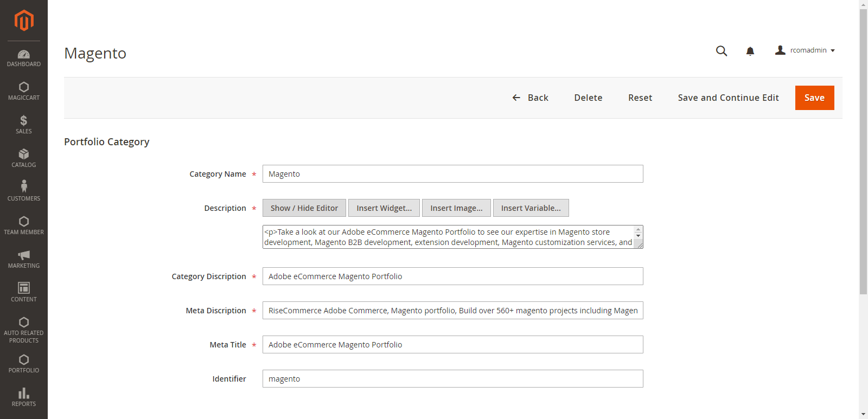868x419 pixels.
Task: Open the Magiccart sidebar menu
Action: [x=24, y=91]
